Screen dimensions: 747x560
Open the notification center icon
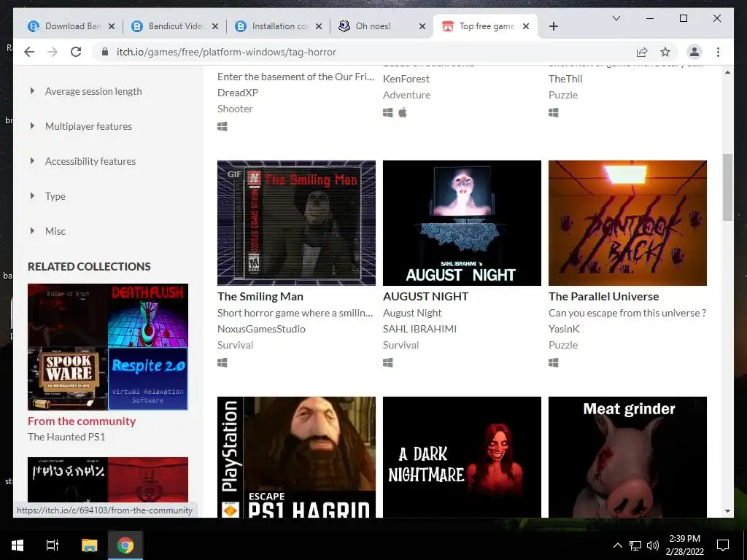[x=723, y=545]
